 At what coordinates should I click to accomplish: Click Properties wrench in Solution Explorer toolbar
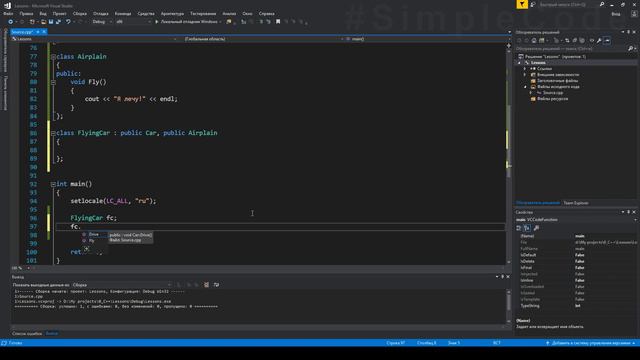tap(599, 40)
